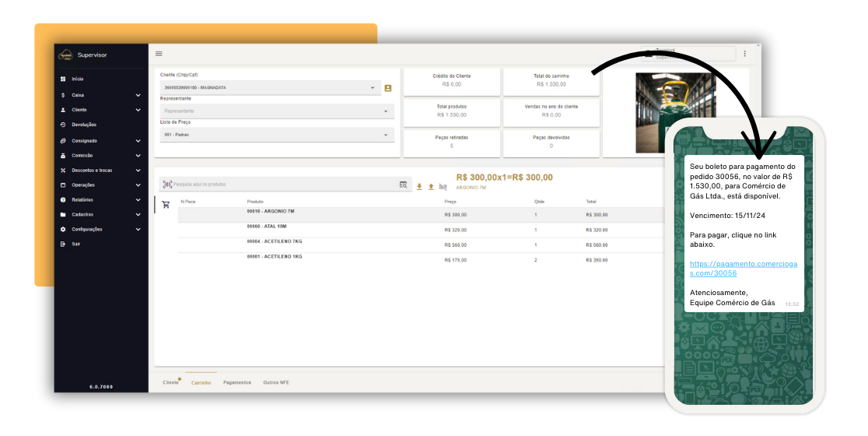The width and height of the screenshot is (868, 436).
Task: Click the upload arrow icon
Action: [x=431, y=187]
